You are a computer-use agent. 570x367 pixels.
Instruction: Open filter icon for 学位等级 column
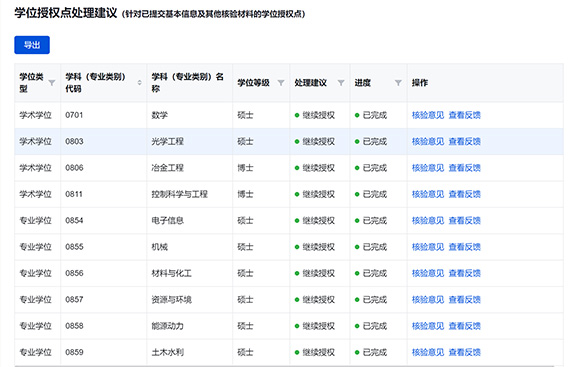[281, 83]
